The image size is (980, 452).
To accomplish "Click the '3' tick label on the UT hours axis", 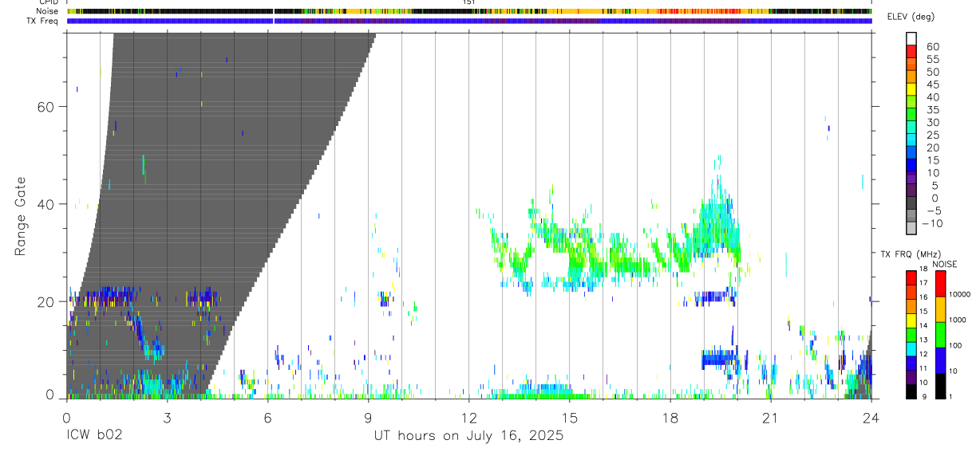I will [167, 417].
